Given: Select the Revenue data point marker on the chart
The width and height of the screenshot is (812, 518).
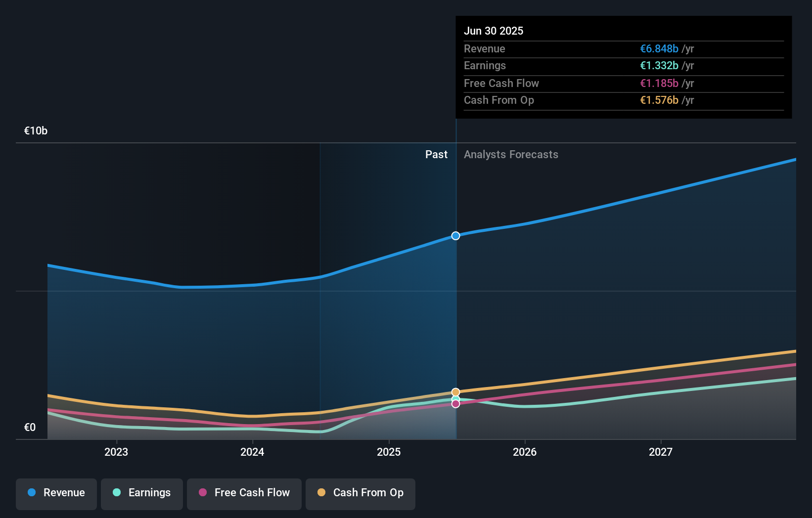Looking at the screenshot, I should pos(455,236).
